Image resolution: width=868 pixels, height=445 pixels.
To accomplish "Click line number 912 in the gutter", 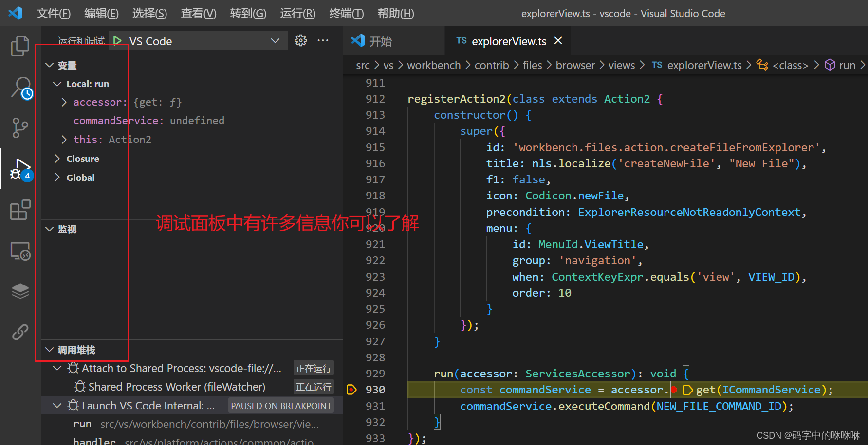I will (375, 99).
